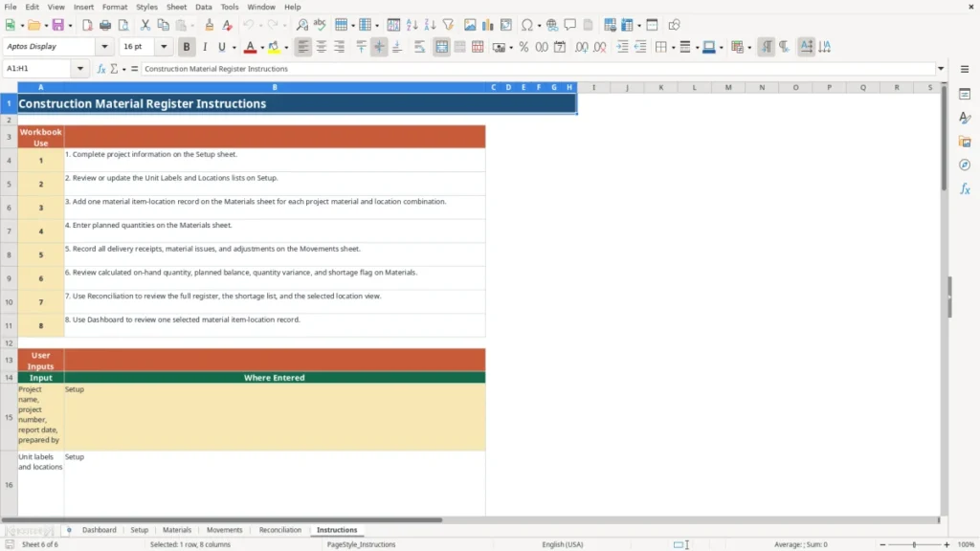The width and height of the screenshot is (980, 551).
Task: Open the Borders dropdown arrow
Action: point(673,48)
